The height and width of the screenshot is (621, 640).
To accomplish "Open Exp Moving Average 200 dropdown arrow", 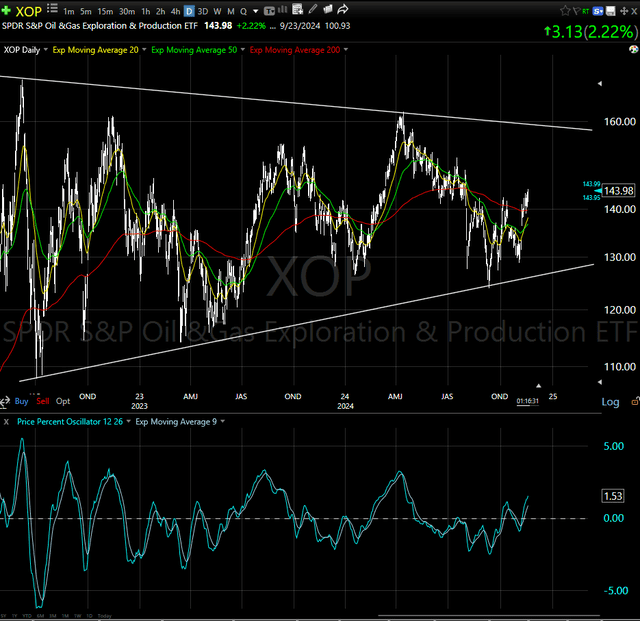I will click(346, 49).
